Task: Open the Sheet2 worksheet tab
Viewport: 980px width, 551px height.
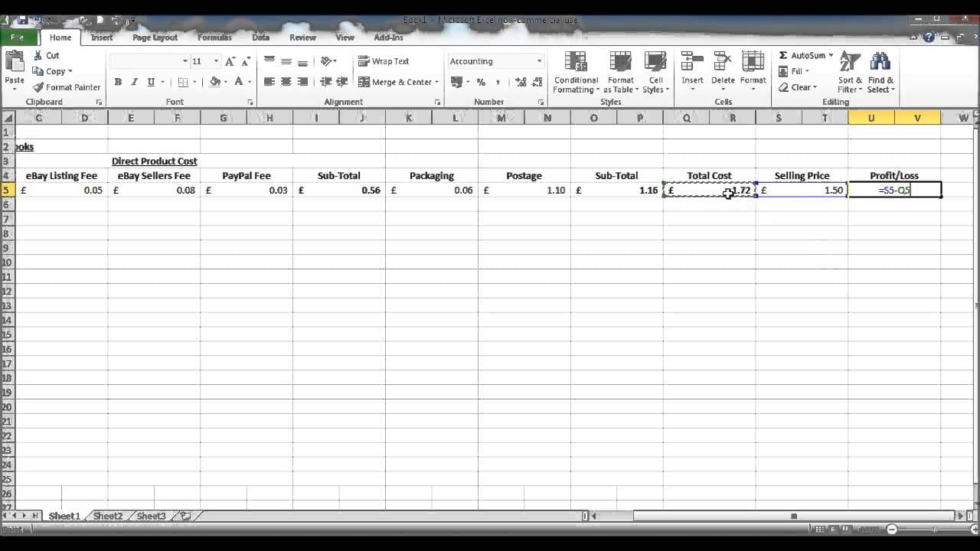Action: (106, 516)
